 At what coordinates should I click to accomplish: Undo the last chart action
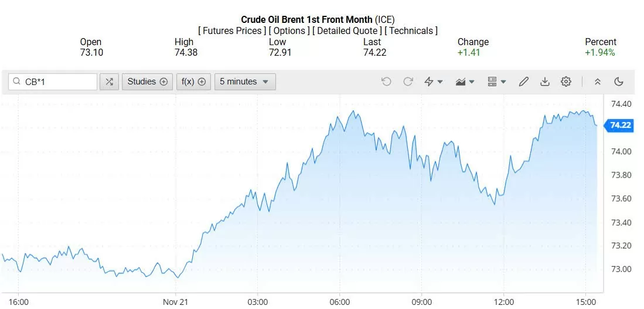pos(386,82)
